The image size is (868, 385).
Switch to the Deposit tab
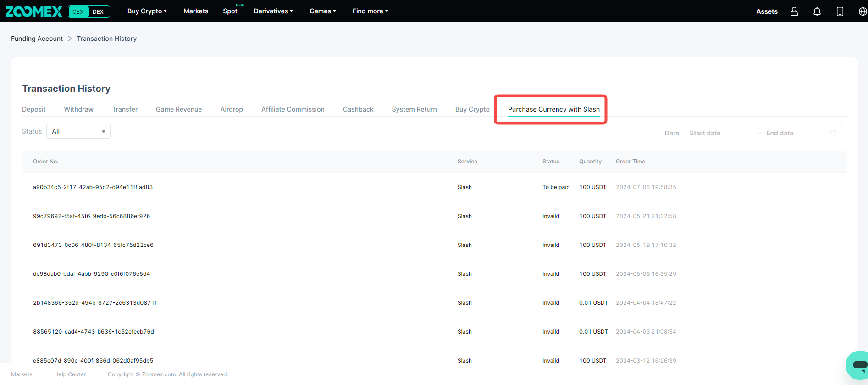tap(34, 109)
